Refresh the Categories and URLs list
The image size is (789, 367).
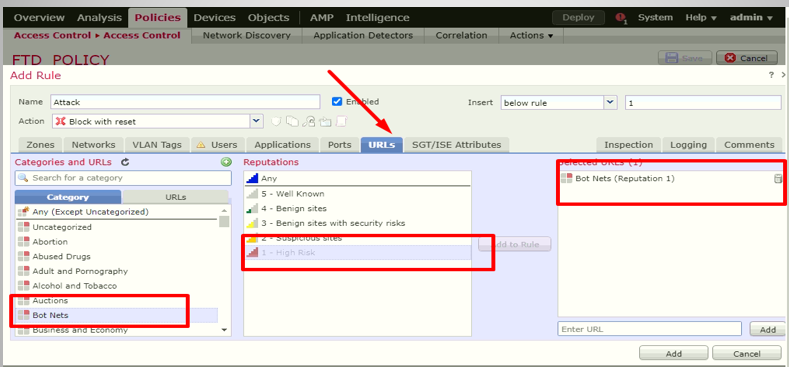click(126, 162)
